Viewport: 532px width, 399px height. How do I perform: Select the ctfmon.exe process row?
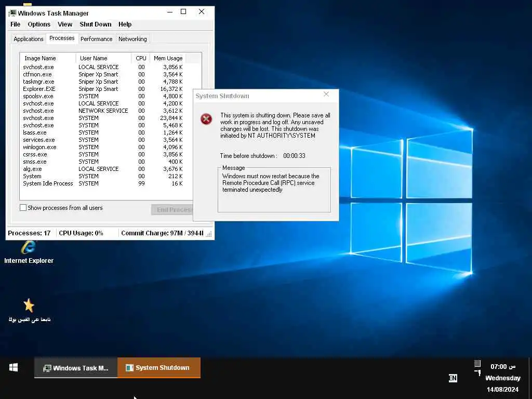[x=103, y=74]
